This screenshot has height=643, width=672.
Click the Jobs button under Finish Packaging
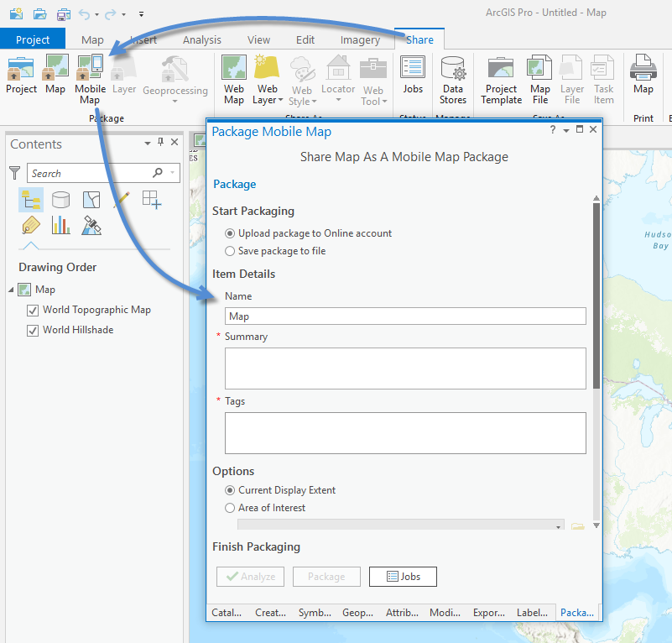(403, 577)
